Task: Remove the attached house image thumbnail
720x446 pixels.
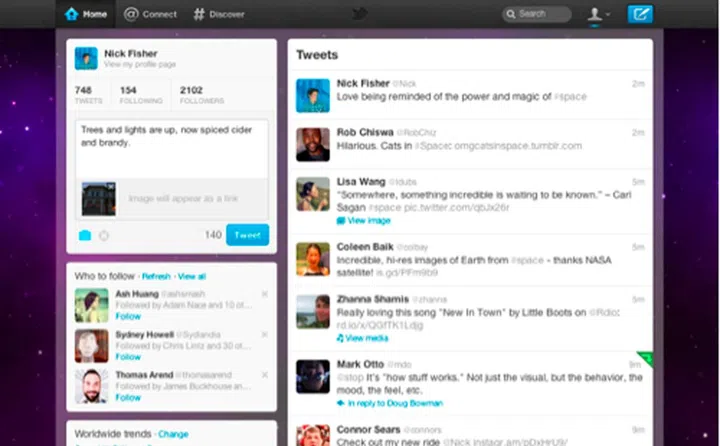Action: [111, 186]
